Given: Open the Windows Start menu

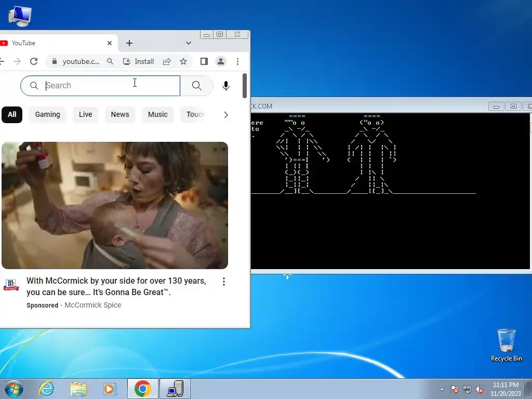Looking at the screenshot, I should pyautogui.click(x=14, y=389).
